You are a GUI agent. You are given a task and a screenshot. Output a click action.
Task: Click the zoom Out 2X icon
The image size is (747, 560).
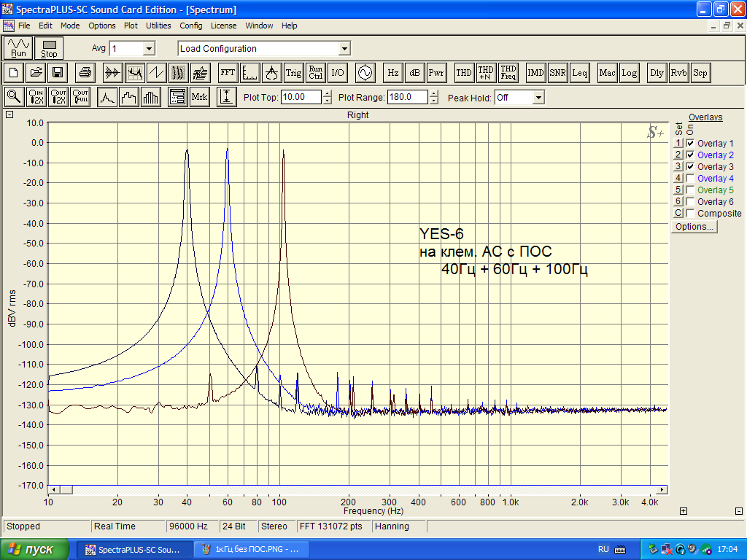[x=58, y=97]
